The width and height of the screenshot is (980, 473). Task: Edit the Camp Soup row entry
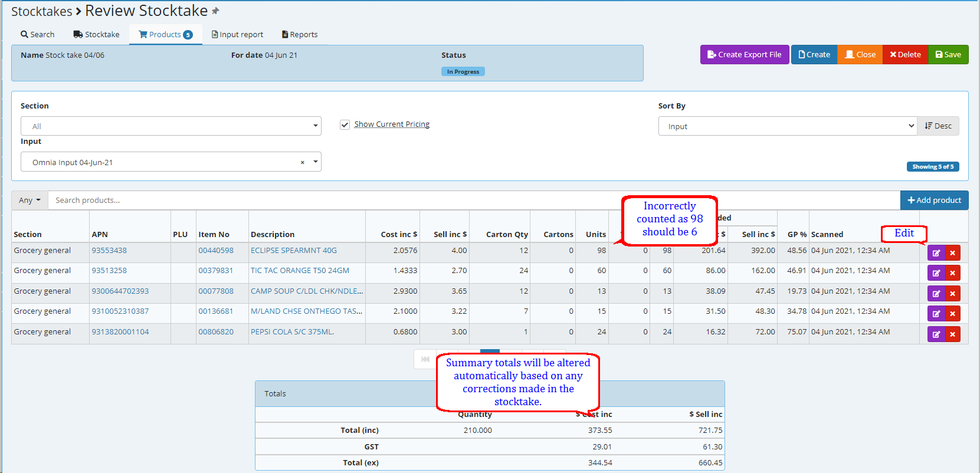click(x=936, y=294)
